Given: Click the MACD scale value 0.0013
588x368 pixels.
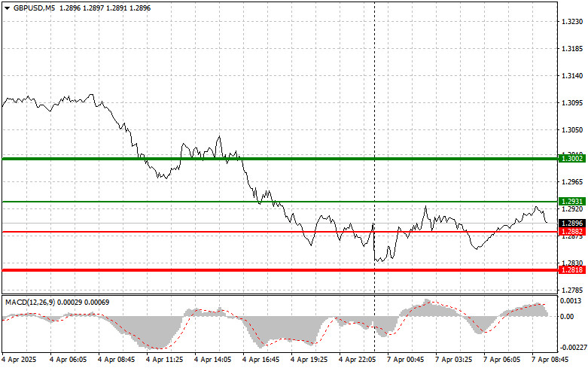Looking at the screenshot, I should pyautogui.click(x=572, y=300).
